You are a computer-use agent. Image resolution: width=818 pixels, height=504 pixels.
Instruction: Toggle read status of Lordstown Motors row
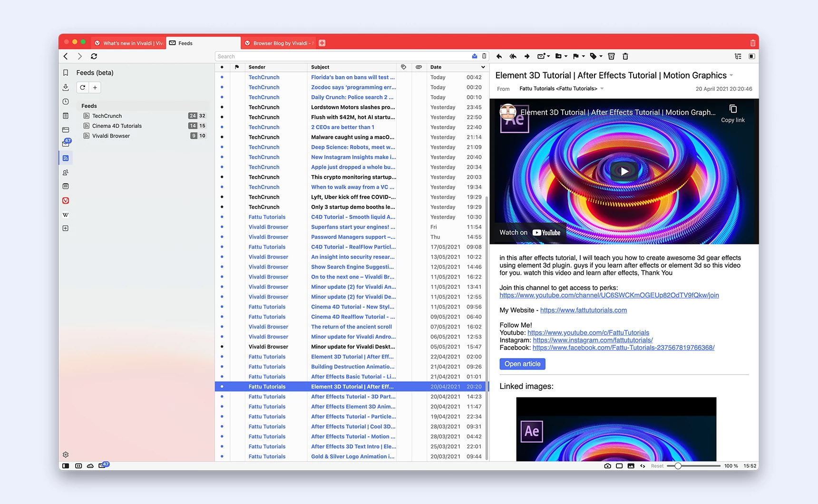point(222,107)
